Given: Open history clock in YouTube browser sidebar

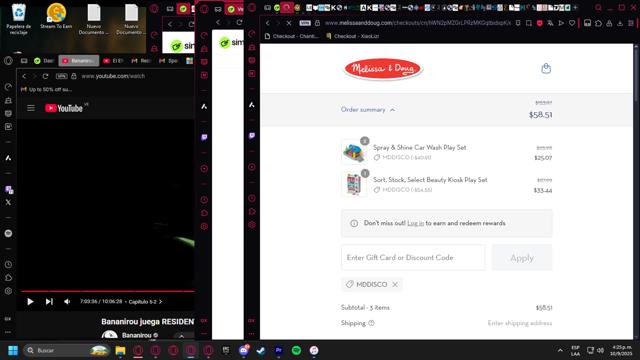Looking at the screenshot, I should point(8,264).
